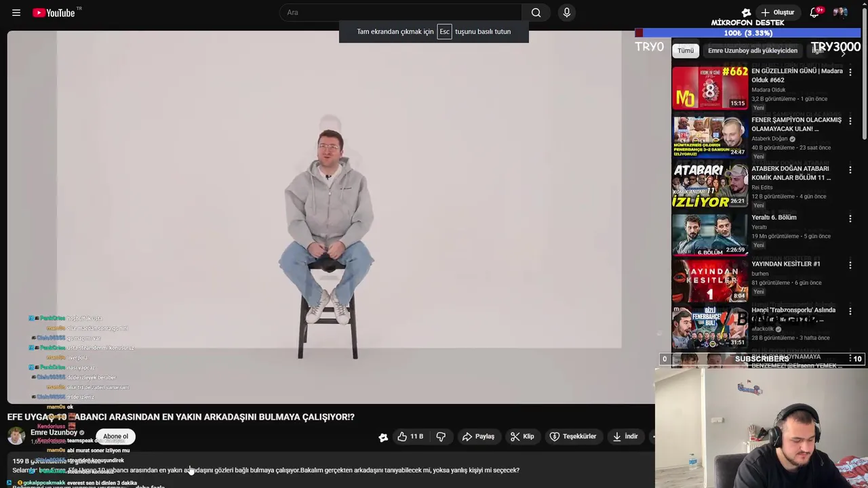This screenshot has width=868, height=488.
Task: Open thumbnail FENER ŞAMPİYON OLACAKMIŞ video
Action: [x=710, y=136]
